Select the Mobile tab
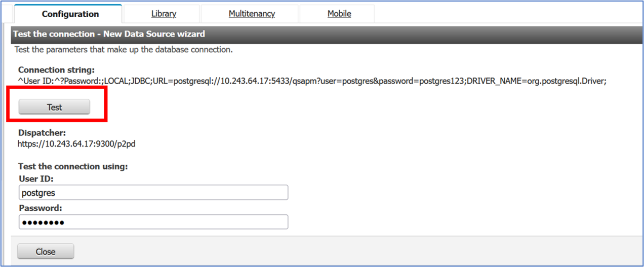The width and height of the screenshot is (644, 267). point(339,14)
